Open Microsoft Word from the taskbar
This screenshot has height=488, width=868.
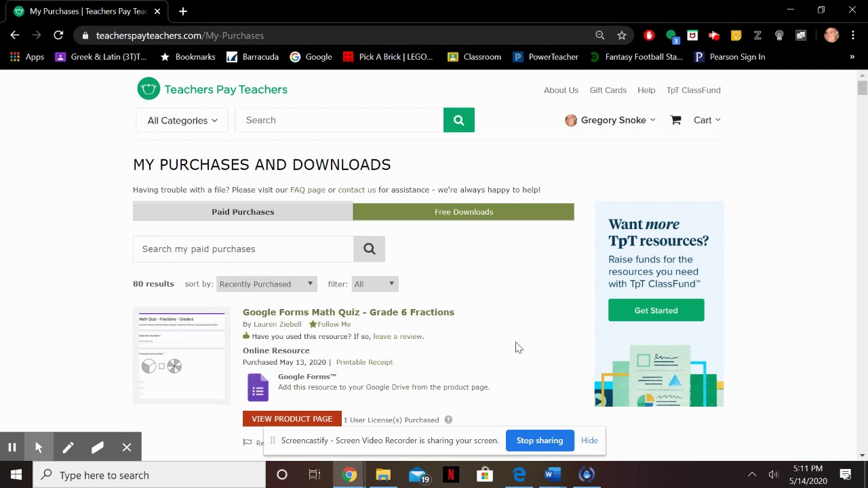552,475
